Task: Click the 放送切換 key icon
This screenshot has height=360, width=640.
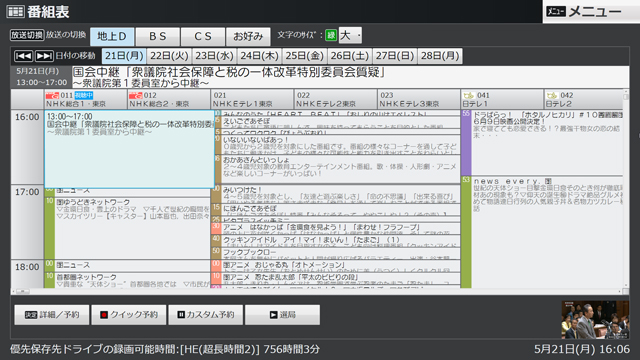Action: coord(27,35)
